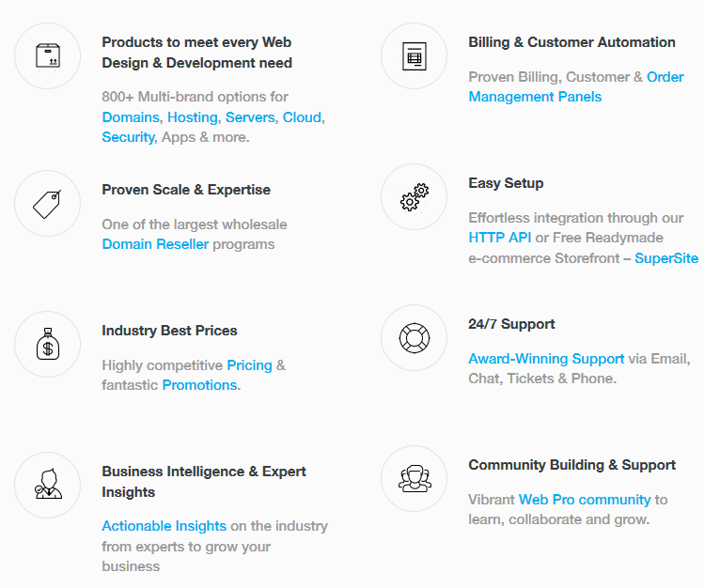
Task: Follow the Servers link
Action: [x=250, y=117]
